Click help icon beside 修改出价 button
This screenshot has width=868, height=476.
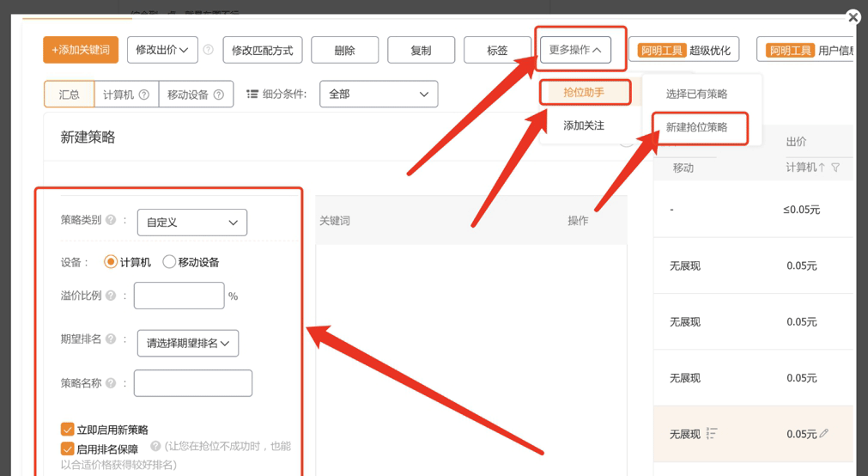[208, 50]
